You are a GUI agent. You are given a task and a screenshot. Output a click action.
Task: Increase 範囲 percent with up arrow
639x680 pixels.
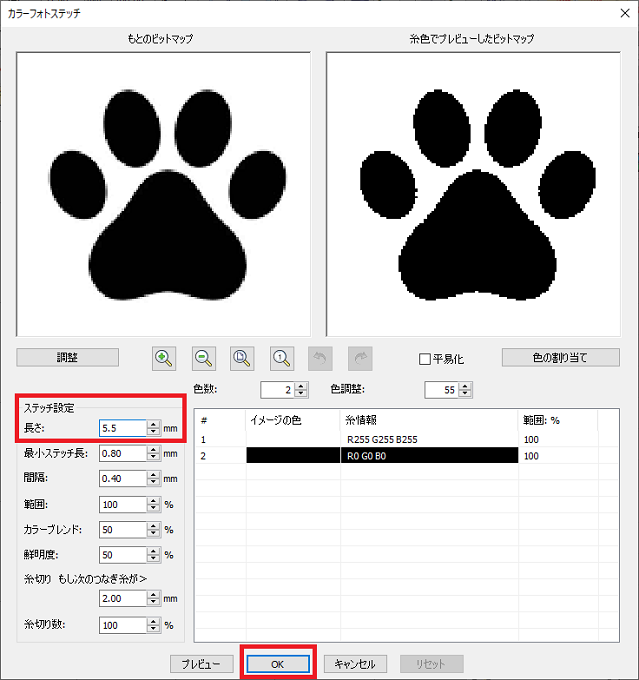tap(153, 501)
